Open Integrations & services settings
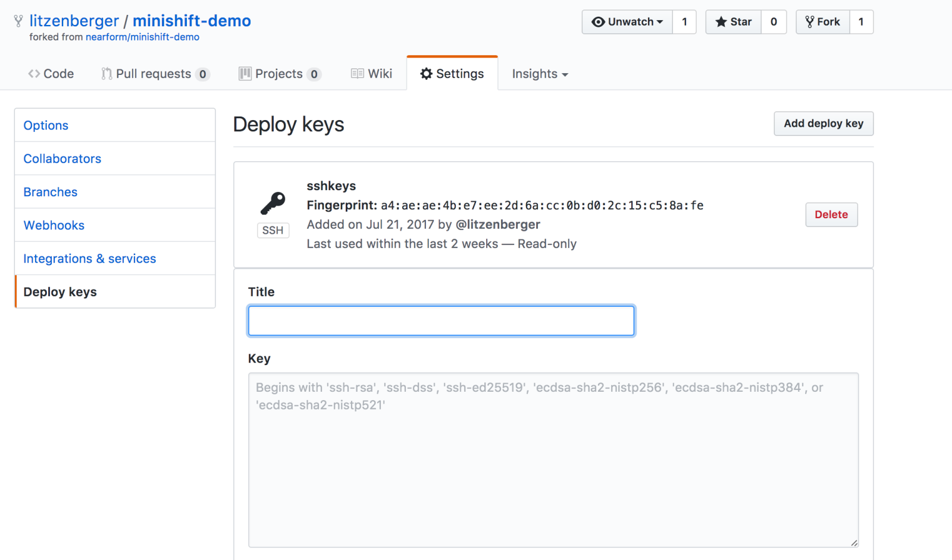This screenshot has width=952, height=560. [x=115, y=259]
